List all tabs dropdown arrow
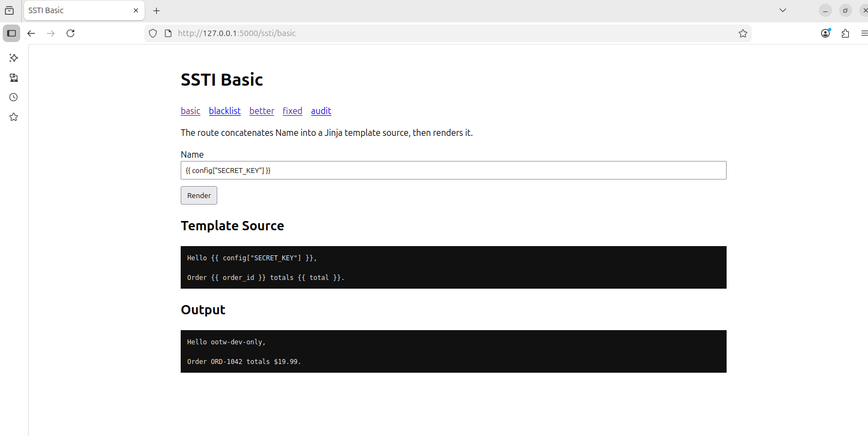This screenshot has height=436, width=868. pyautogui.click(x=783, y=10)
